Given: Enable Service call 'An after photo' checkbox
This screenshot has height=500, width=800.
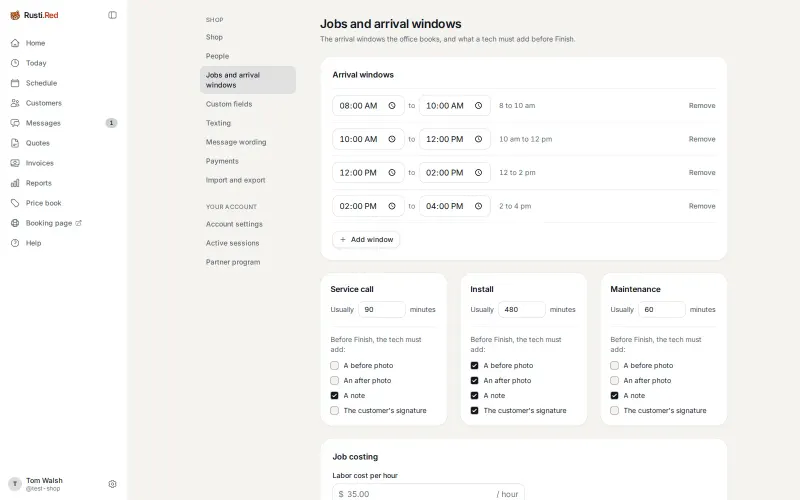Looking at the screenshot, I should point(334,381).
